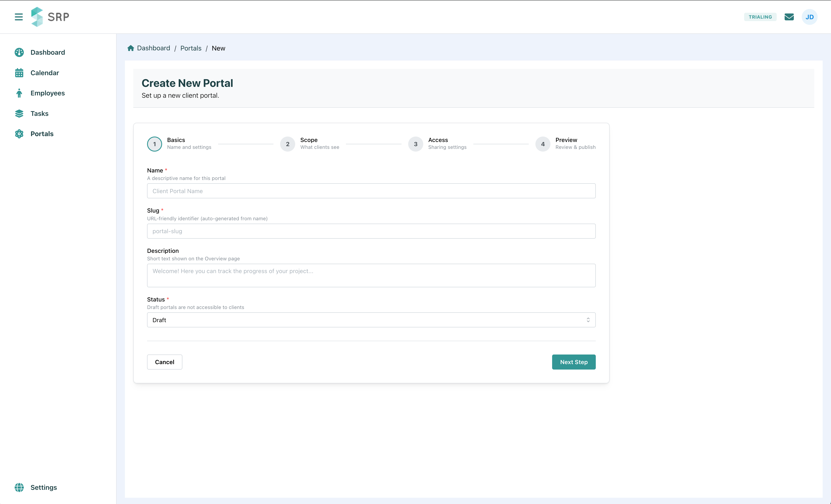Click the Calendar icon in sidebar
The width and height of the screenshot is (831, 504).
19,73
